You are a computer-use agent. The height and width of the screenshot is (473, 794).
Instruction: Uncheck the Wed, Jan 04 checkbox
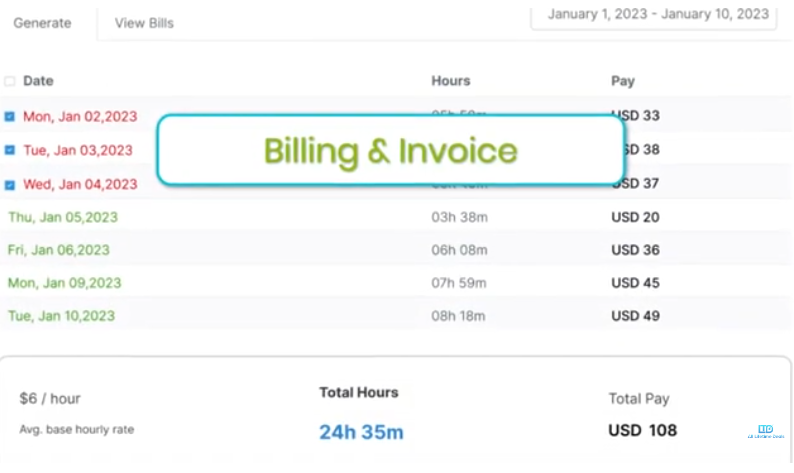(10, 184)
